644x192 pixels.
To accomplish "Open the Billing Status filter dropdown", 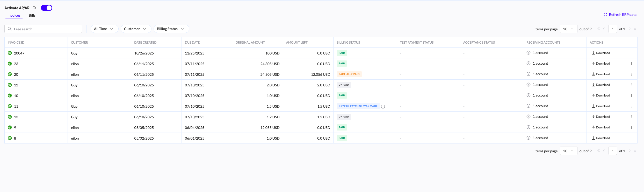I will click(171, 29).
